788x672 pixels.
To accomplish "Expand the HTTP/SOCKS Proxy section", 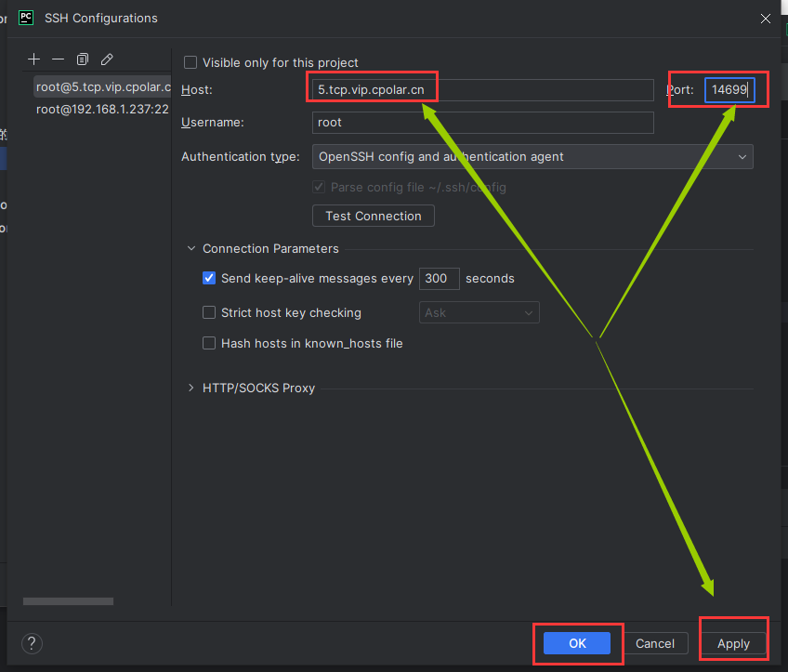I will tap(192, 388).
